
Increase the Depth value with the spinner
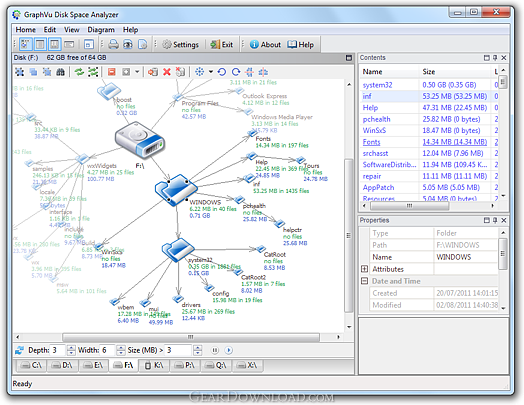71,348
